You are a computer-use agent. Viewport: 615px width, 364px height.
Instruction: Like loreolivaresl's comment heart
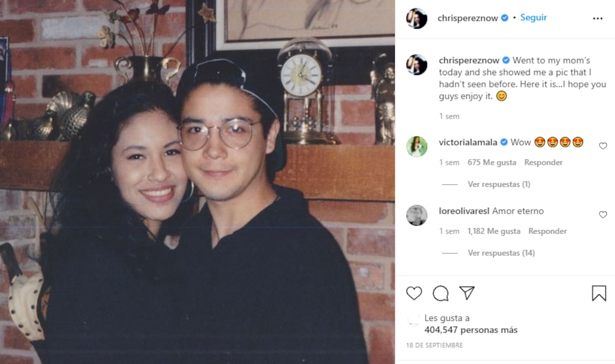tap(603, 215)
